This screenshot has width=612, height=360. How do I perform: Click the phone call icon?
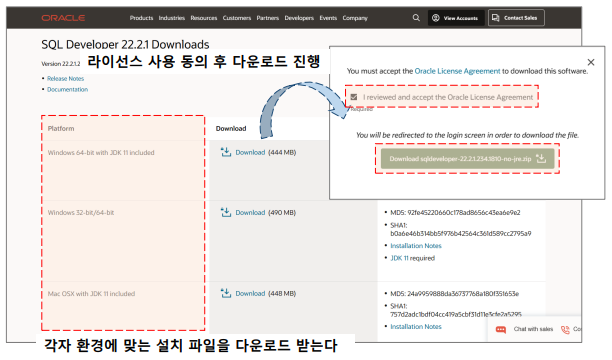pyautogui.click(x=565, y=330)
